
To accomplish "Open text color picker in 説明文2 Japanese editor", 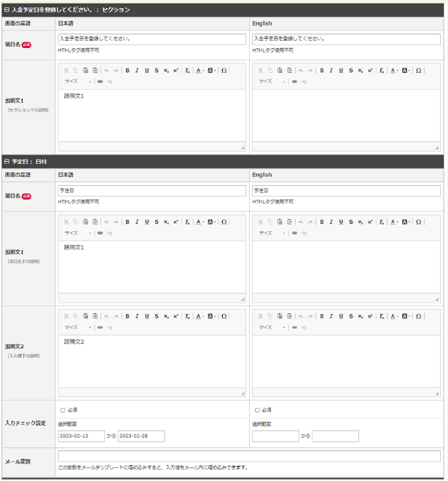I will [199, 316].
